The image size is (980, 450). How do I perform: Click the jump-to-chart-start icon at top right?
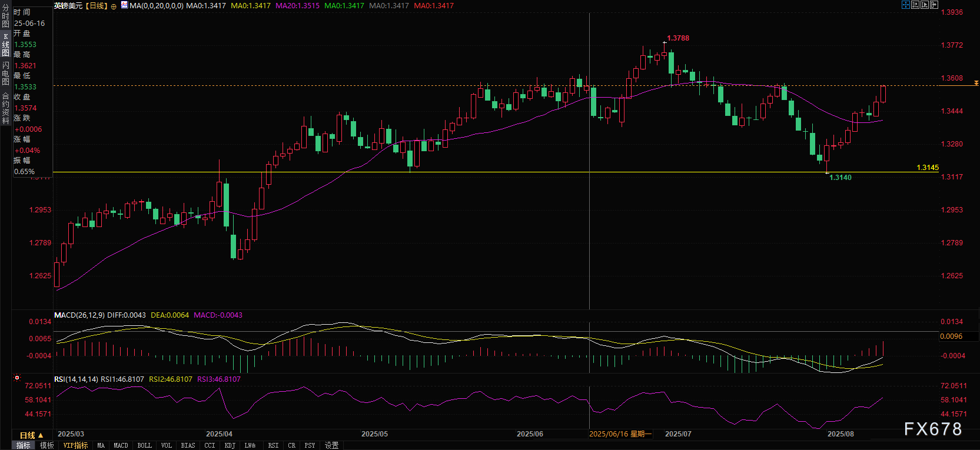point(915,5)
